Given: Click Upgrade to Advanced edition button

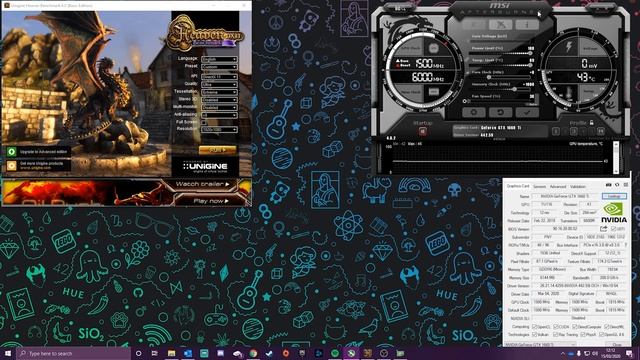Looking at the screenshot, I should [x=38, y=151].
